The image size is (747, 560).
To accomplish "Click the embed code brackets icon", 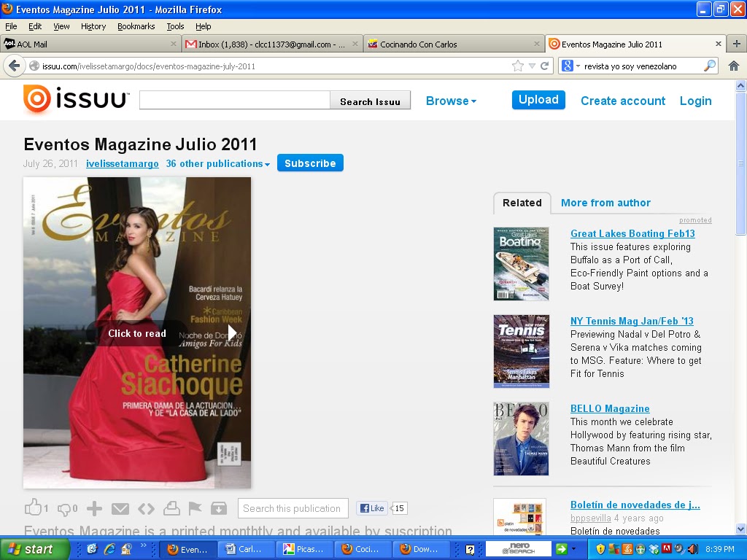I will pyautogui.click(x=146, y=509).
